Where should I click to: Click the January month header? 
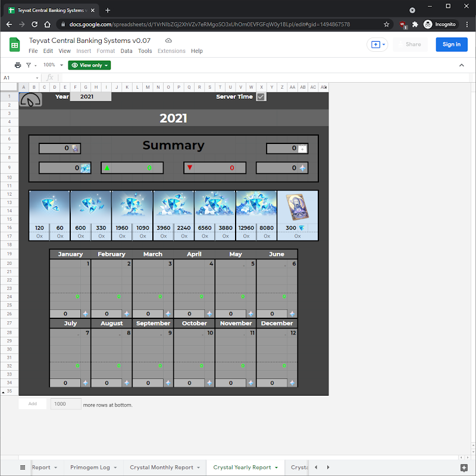tap(70, 254)
